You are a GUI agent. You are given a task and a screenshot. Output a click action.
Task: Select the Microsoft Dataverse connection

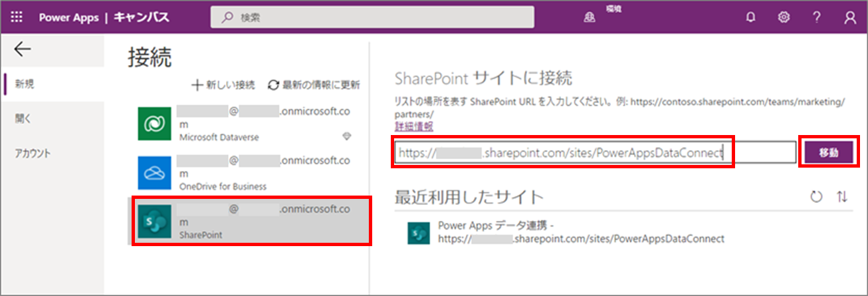point(248,123)
